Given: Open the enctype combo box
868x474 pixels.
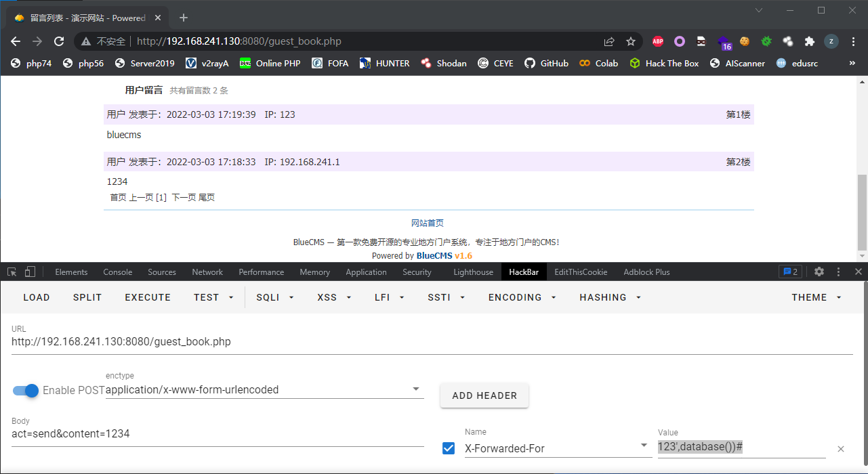Looking at the screenshot, I should (x=264, y=390).
